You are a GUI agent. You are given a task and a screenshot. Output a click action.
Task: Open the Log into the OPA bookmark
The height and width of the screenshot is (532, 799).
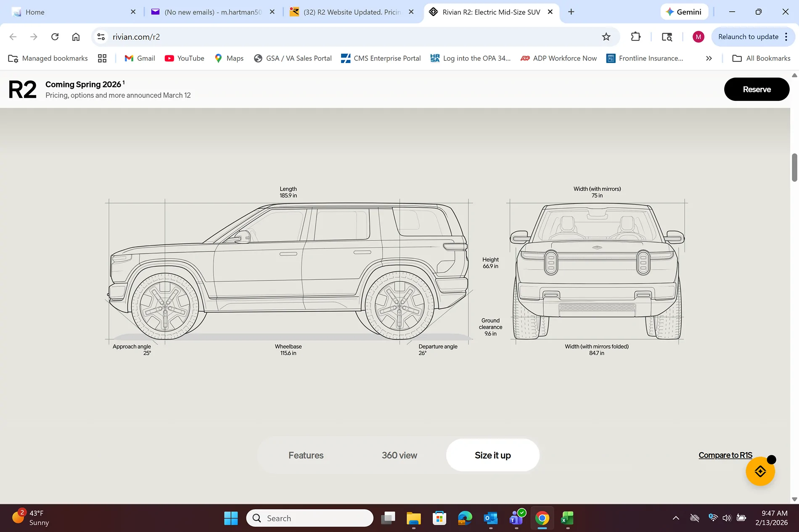pyautogui.click(x=471, y=58)
